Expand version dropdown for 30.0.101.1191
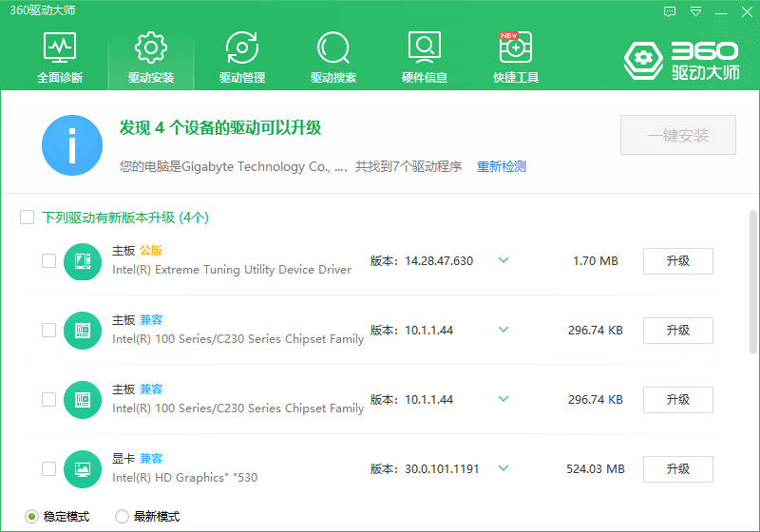 [x=503, y=468]
